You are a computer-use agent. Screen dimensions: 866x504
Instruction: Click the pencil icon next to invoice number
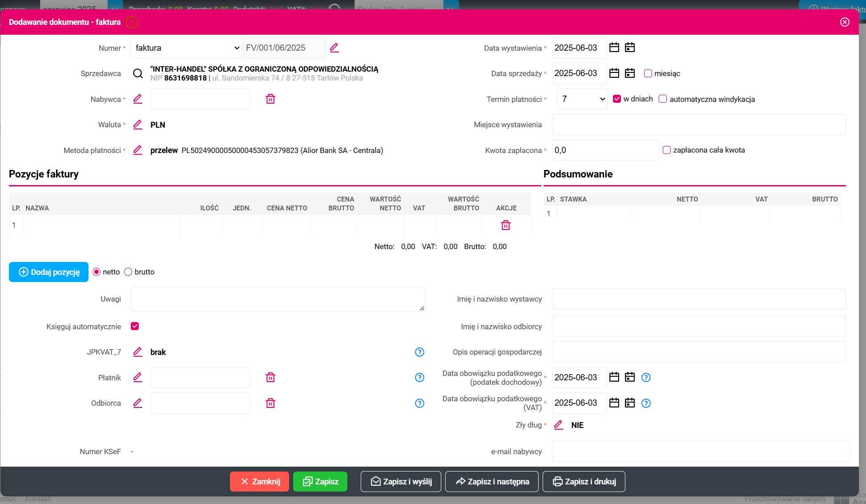click(x=334, y=48)
